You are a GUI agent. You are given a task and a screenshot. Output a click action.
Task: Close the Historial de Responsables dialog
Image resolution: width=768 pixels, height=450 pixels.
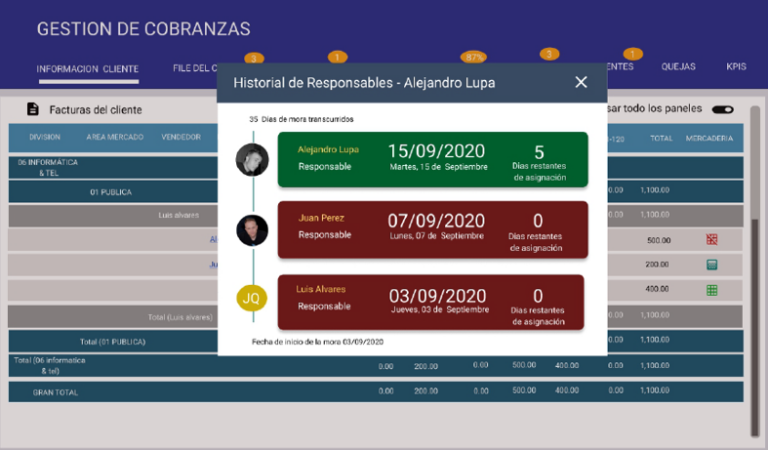581,82
